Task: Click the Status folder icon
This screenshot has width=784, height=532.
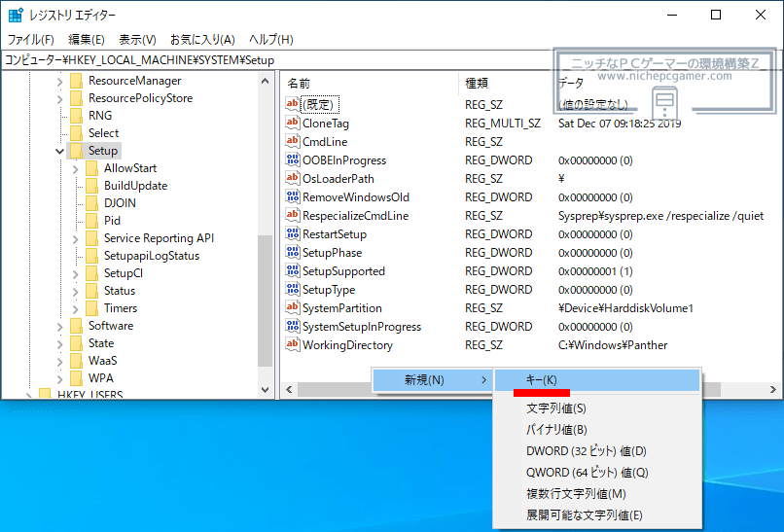Action: 92,291
